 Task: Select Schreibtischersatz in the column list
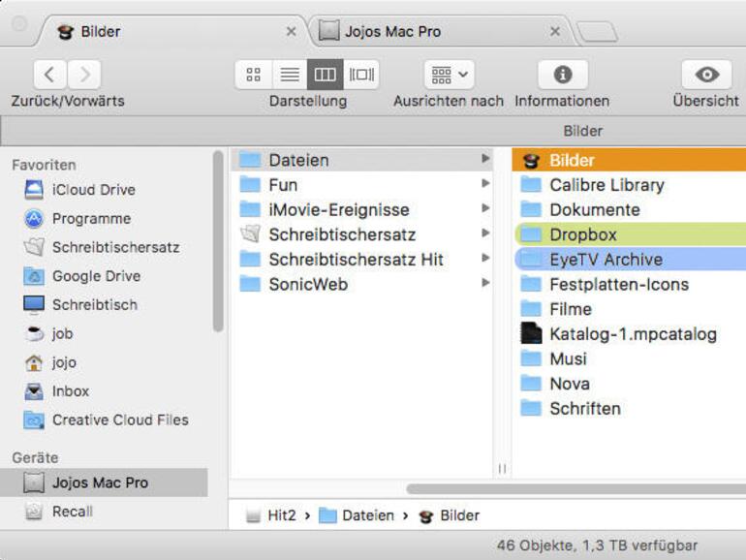tap(361, 234)
